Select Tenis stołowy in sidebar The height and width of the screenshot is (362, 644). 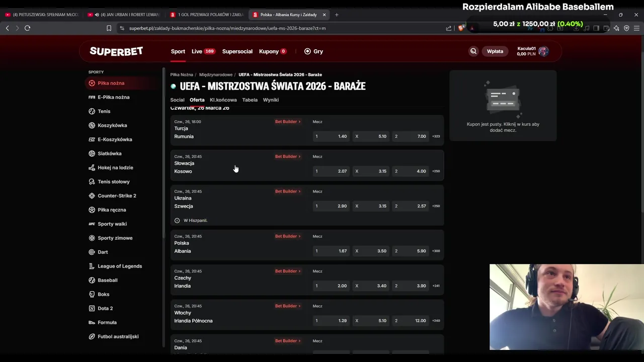pyautogui.click(x=113, y=182)
